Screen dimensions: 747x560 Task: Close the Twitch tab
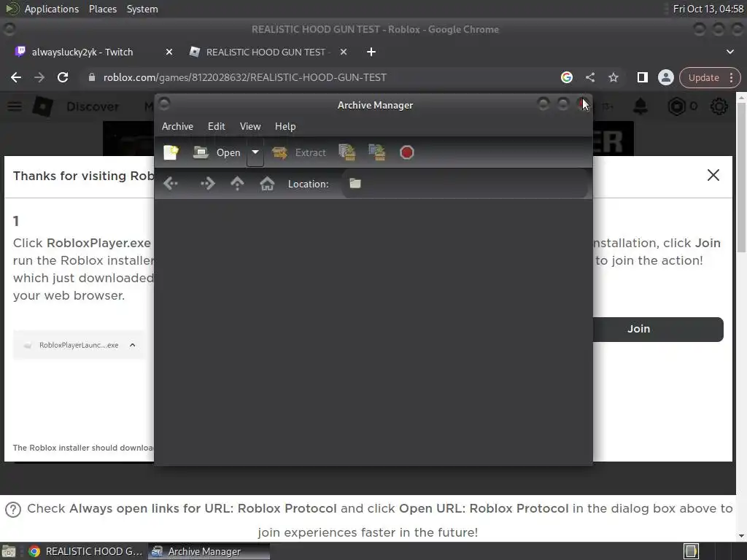[x=169, y=52]
